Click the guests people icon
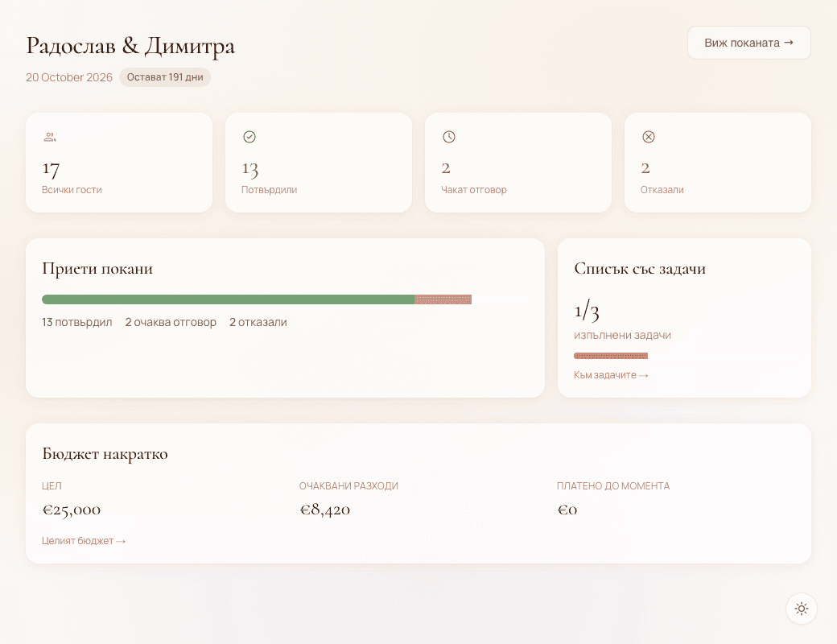 (50, 137)
